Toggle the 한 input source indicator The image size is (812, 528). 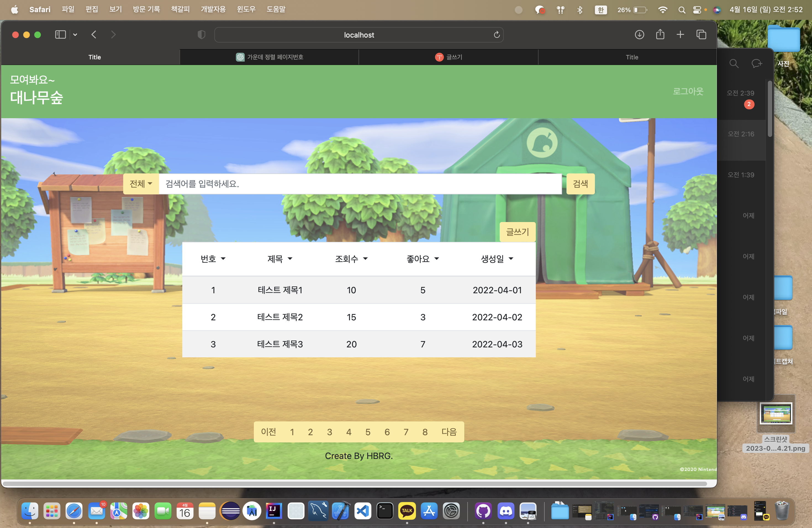pyautogui.click(x=600, y=10)
